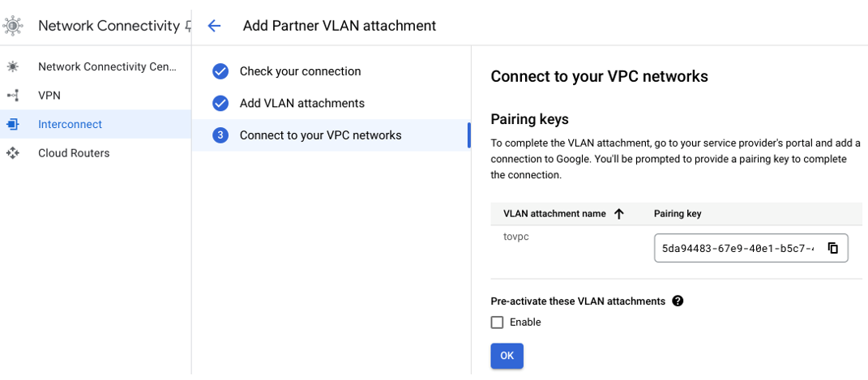
Task: Click the OK button
Action: (x=507, y=356)
